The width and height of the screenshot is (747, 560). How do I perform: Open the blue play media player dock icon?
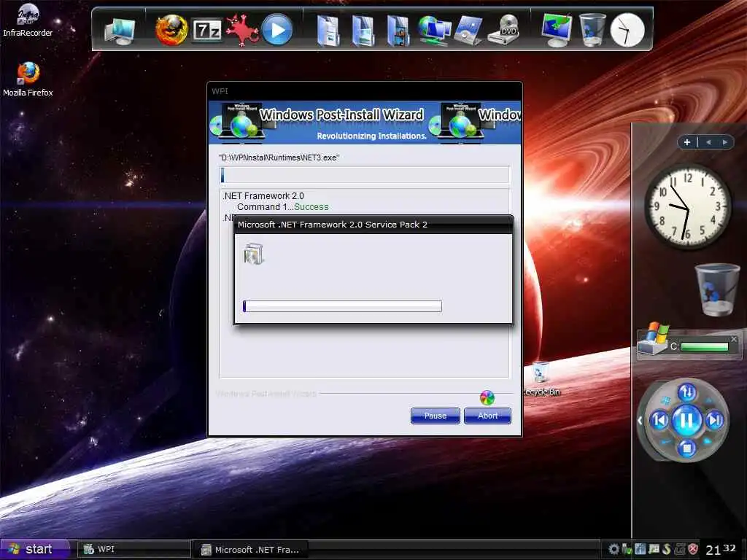(277, 30)
